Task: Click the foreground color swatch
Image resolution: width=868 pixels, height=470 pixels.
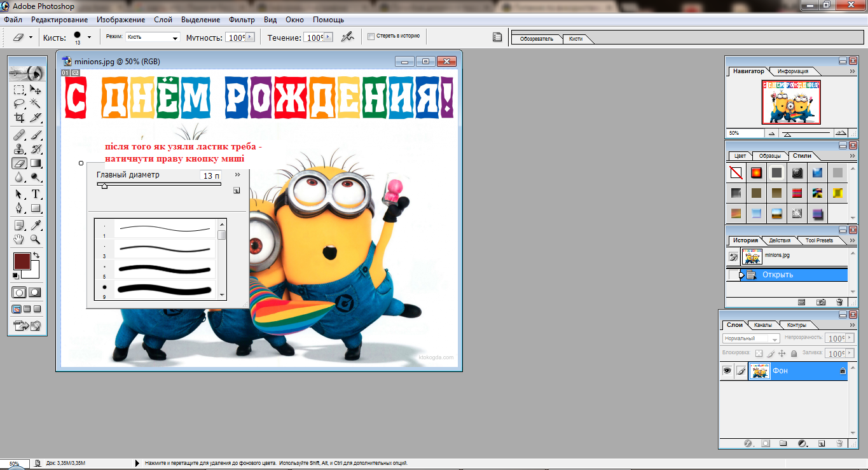Action: point(22,261)
